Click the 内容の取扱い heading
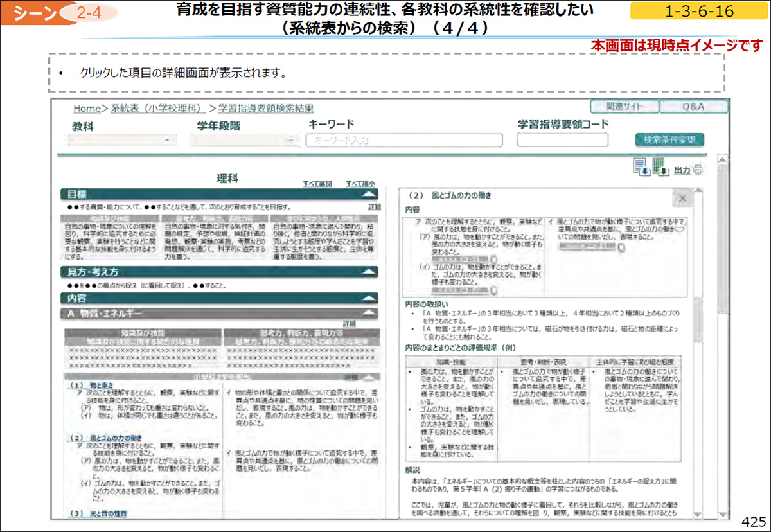 tap(427, 304)
